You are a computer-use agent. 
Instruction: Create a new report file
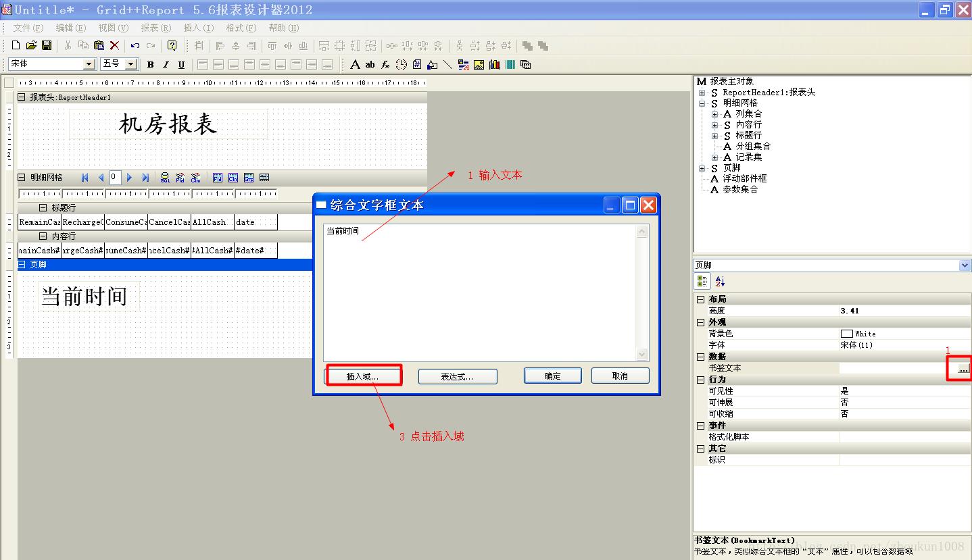[x=16, y=45]
